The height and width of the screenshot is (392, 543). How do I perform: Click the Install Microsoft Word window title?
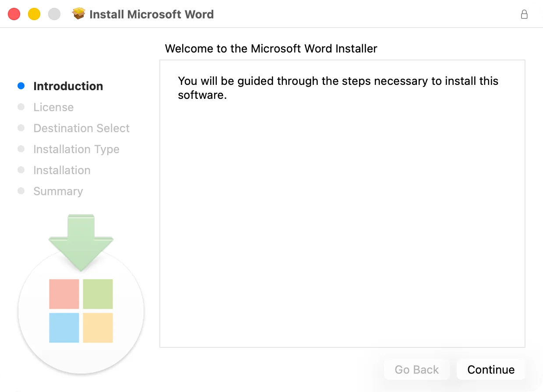click(152, 14)
